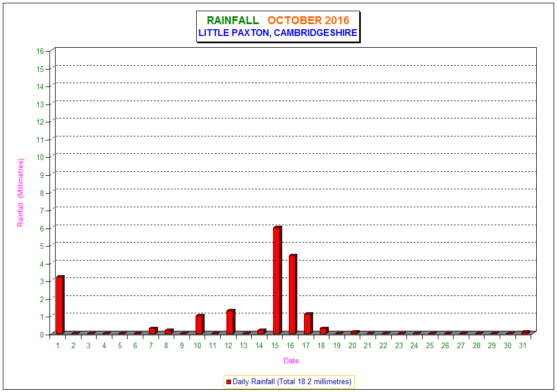557x392 pixels.
Task: Click the x-axis date label '28'
Action: click(477, 345)
